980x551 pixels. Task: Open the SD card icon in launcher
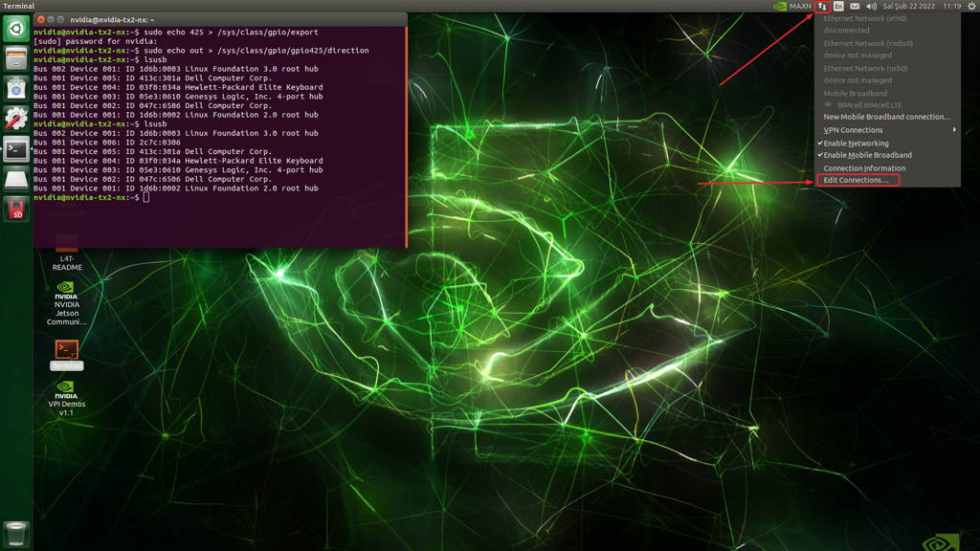pyautogui.click(x=16, y=209)
